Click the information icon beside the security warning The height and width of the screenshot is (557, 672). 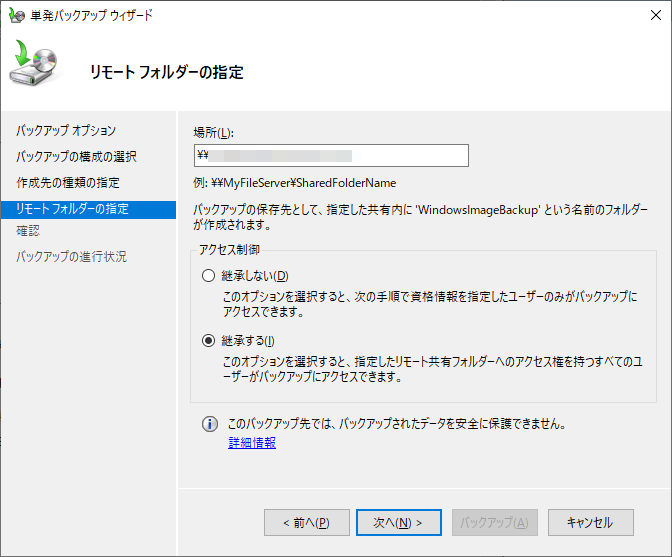[x=210, y=424]
